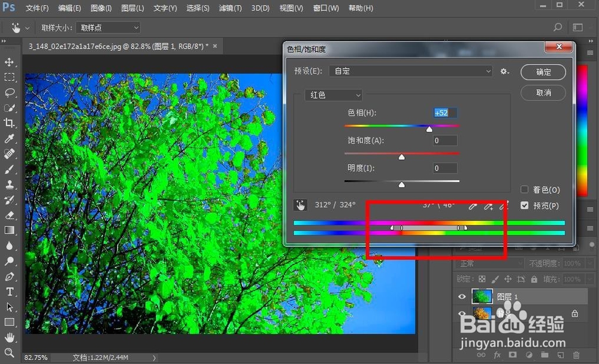Select the Zoom tool in toolbox
The height and width of the screenshot is (364, 599).
click(x=9, y=353)
